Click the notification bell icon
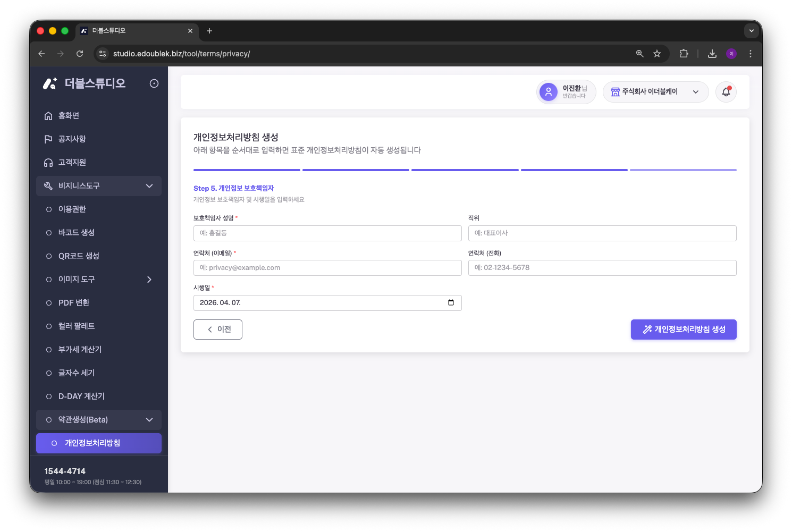This screenshot has width=792, height=532. pos(726,92)
